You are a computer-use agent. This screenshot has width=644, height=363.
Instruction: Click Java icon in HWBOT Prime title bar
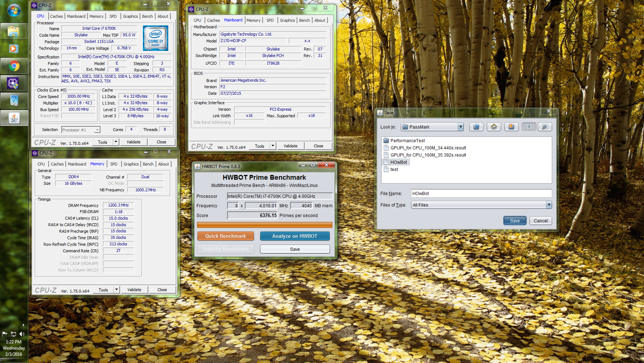click(x=197, y=167)
